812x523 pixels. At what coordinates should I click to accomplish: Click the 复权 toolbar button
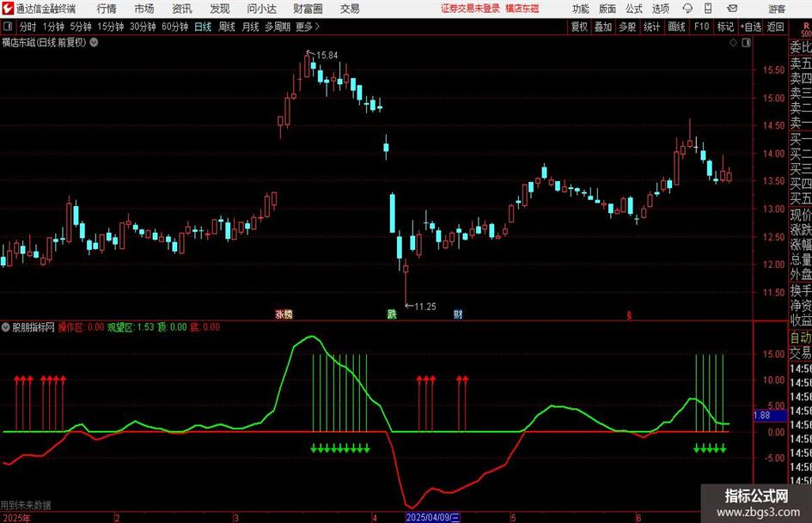click(x=579, y=27)
